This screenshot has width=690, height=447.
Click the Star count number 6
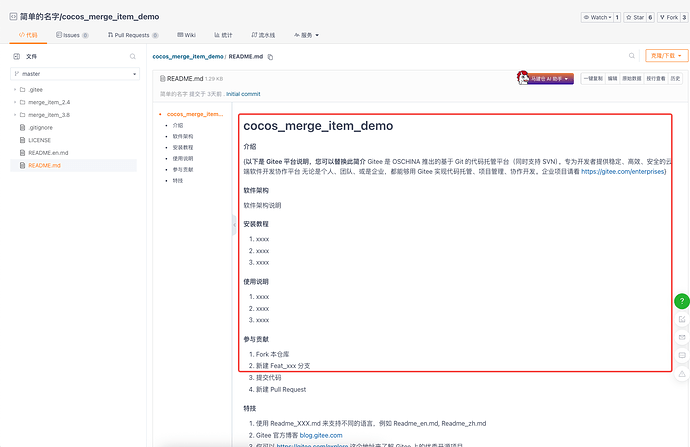tap(650, 18)
